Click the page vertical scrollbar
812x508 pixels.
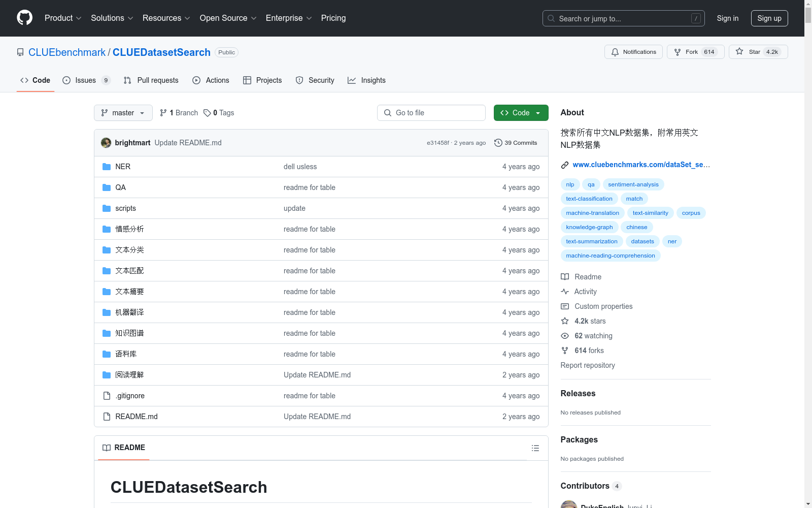808,254
